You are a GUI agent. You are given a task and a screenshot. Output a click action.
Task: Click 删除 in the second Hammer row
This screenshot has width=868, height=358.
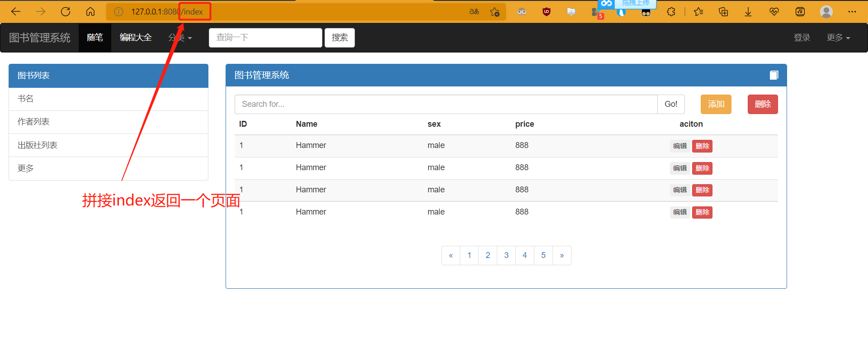coord(702,168)
